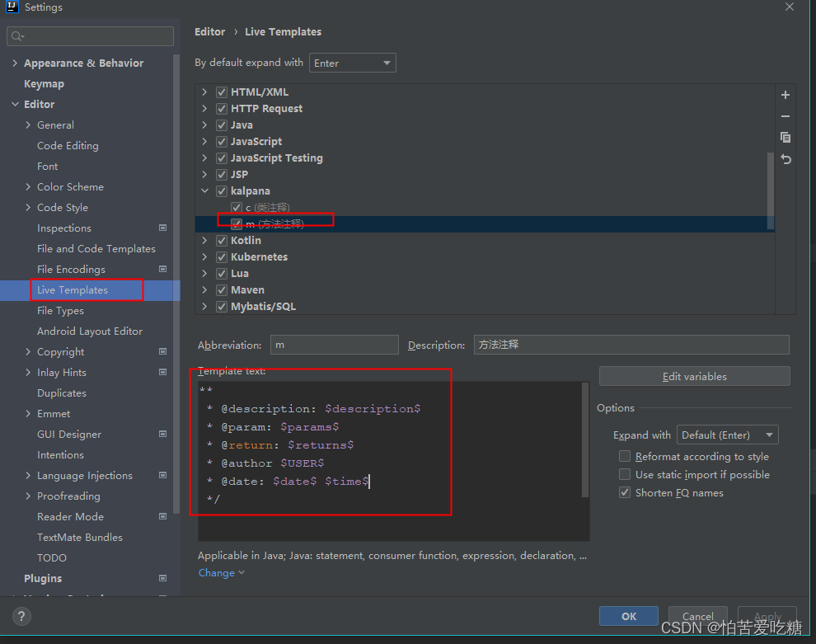Viewport: 816px width, 644px height.
Task: Disable the kalpana template group
Action: coord(222,191)
